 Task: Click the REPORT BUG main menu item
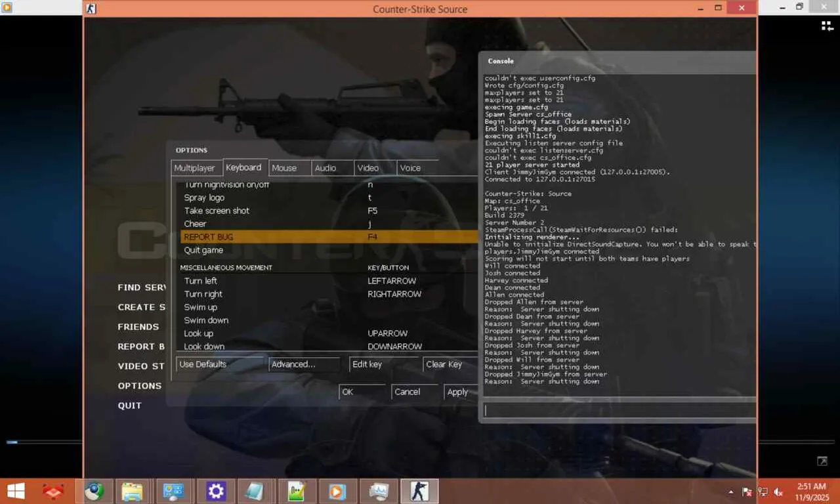[142, 346]
